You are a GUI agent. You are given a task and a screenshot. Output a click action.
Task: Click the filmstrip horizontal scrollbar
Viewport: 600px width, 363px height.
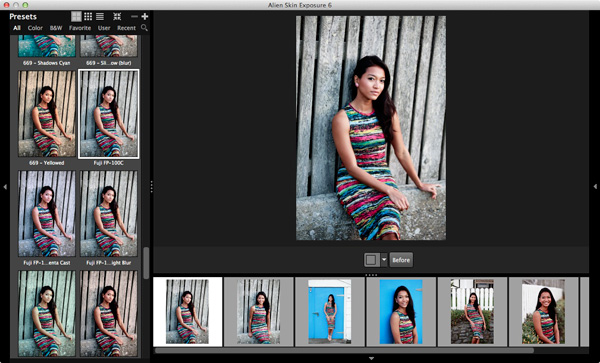coord(344,350)
